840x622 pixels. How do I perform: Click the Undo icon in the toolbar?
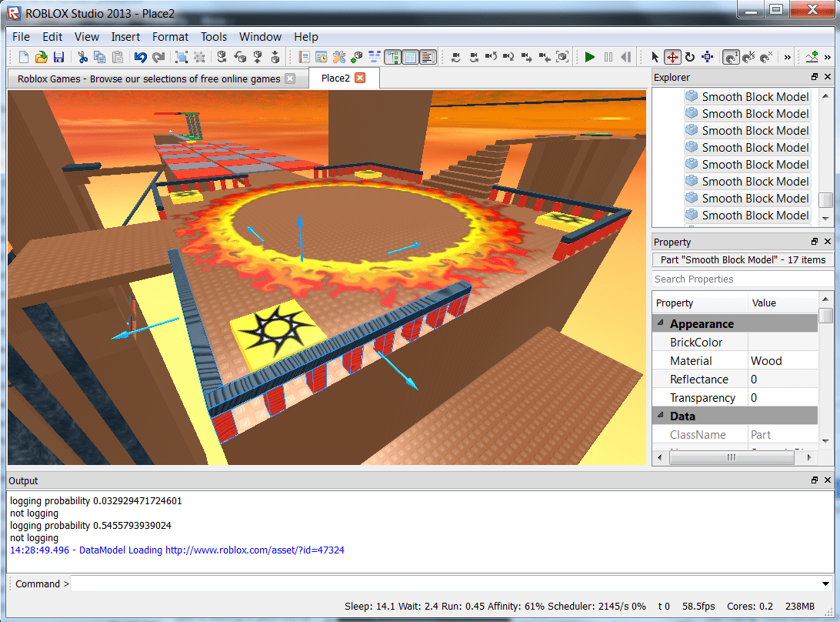pos(142,56)
